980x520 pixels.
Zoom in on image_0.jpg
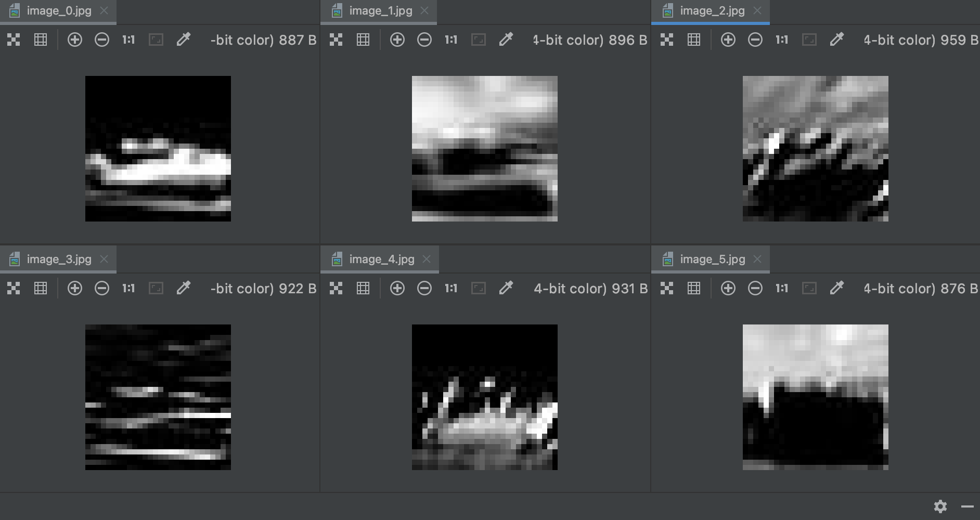pos(75,40)
